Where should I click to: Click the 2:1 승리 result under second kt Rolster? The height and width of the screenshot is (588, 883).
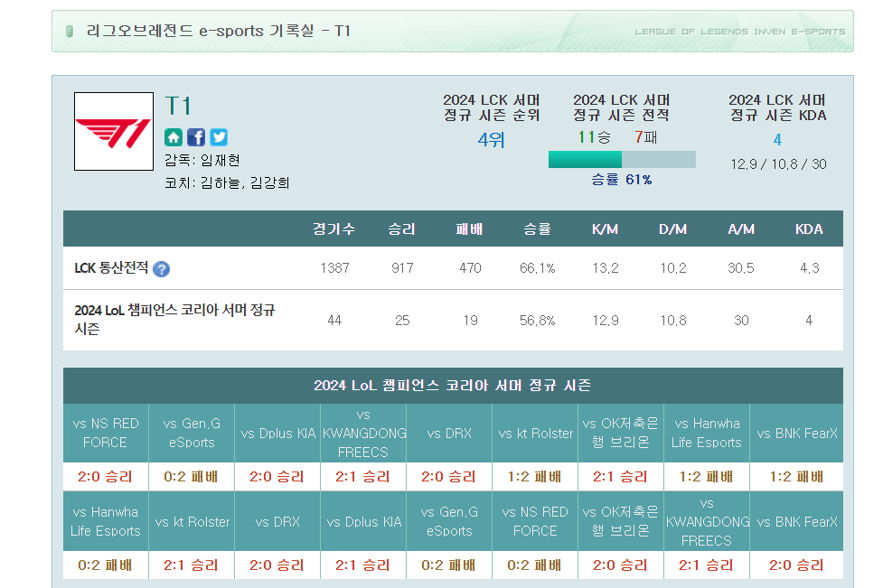191,565
